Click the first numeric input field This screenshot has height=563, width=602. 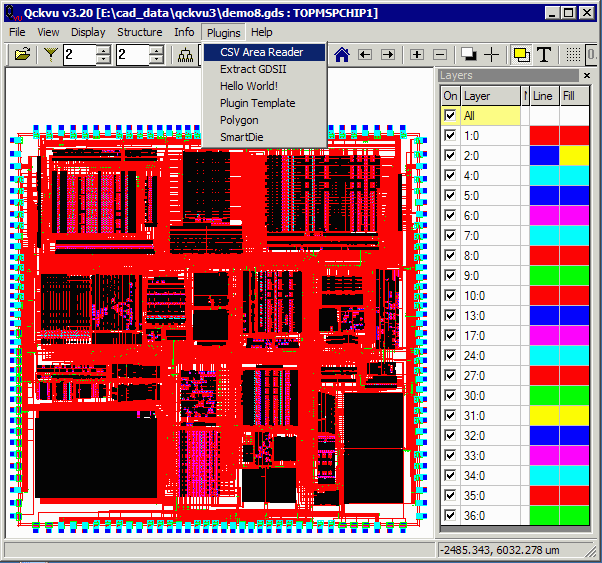[80, 55]
